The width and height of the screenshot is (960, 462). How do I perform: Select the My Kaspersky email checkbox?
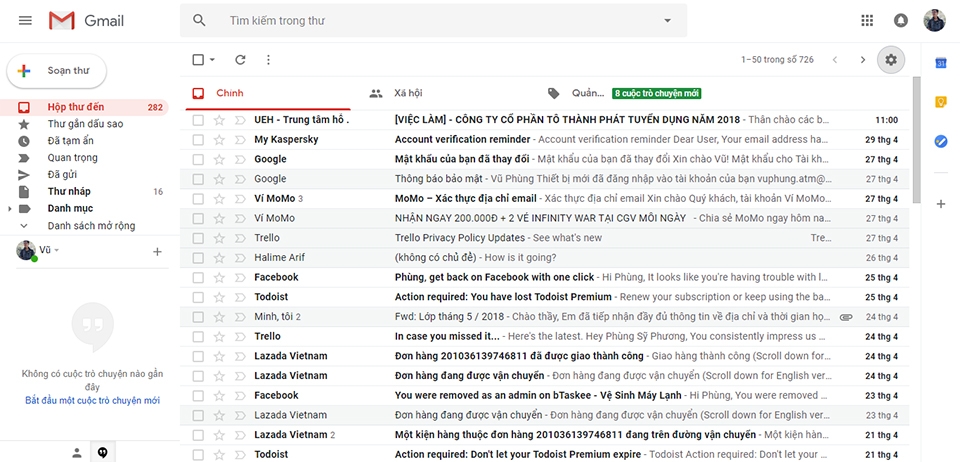[x=198, y=140]
